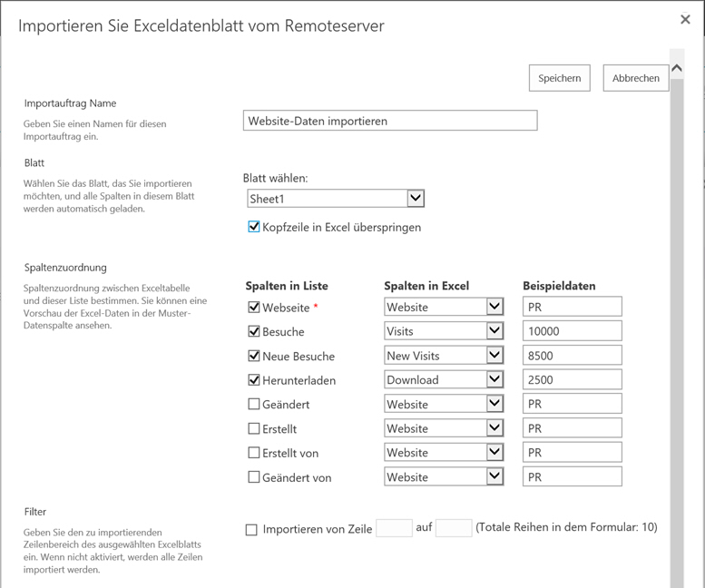The width and height of the screenshot is (705, 588).
Task: Uncheck the Neue Besuche column checkbox
Action: coord(253,356)
